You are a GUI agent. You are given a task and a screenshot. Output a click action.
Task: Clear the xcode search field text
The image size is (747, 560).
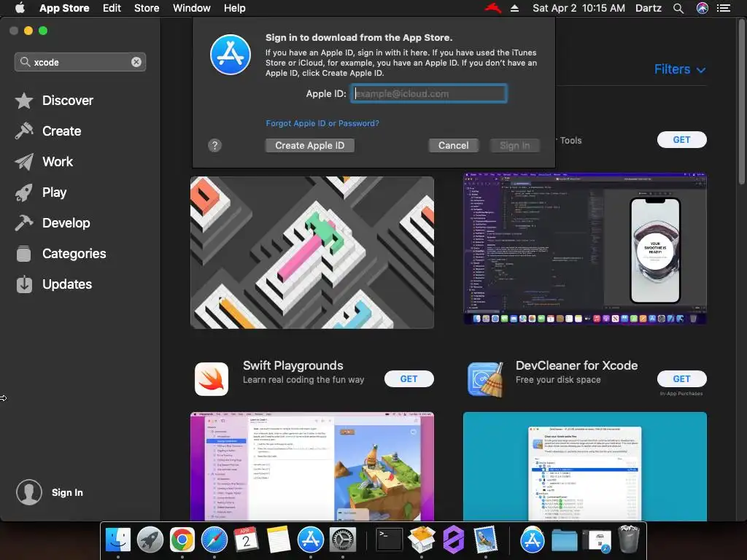pos(136,62)
